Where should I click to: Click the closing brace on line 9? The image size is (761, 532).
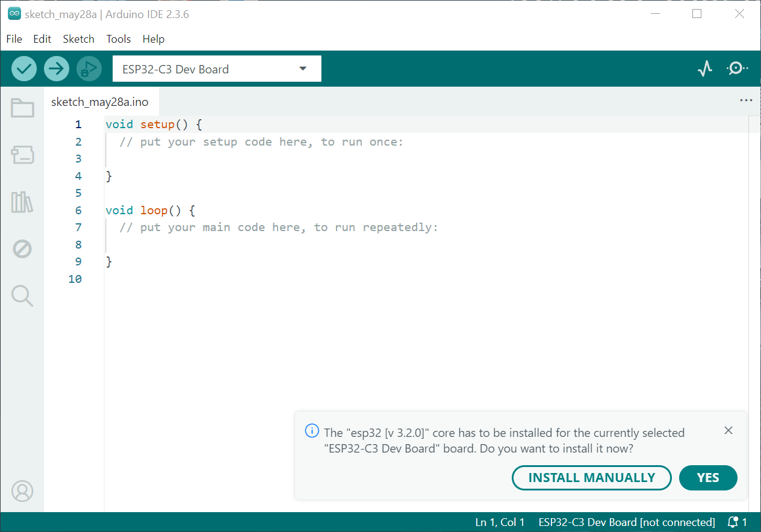pyautogui.click(x=109, y=262)
